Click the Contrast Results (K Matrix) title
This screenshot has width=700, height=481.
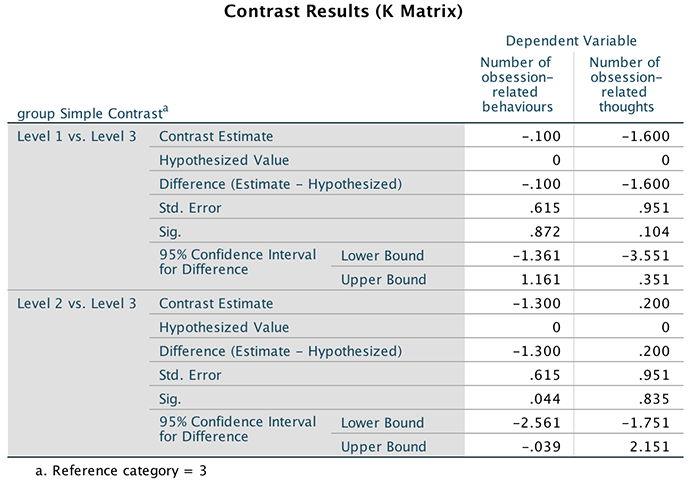tap(349, 13)
